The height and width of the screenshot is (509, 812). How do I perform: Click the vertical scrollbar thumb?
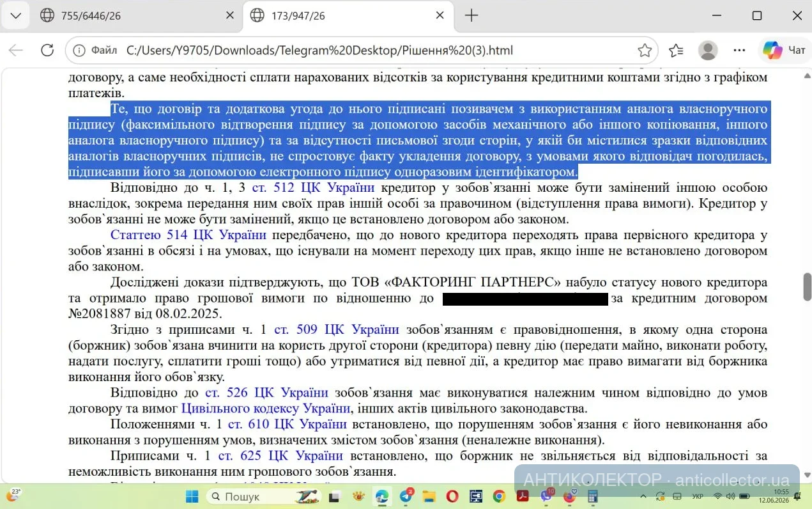pyautogui.click(x=807, y=286)
